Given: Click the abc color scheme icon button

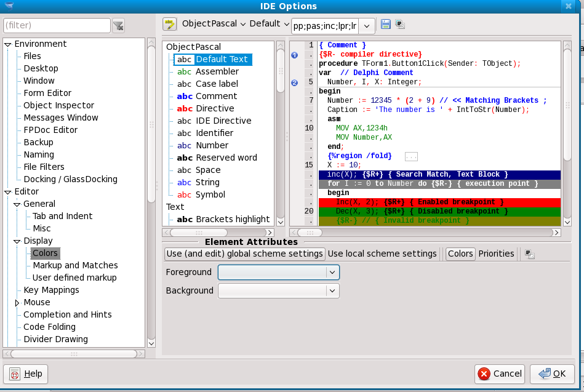Looking at the screenshot, I should (x=170, y=24).
